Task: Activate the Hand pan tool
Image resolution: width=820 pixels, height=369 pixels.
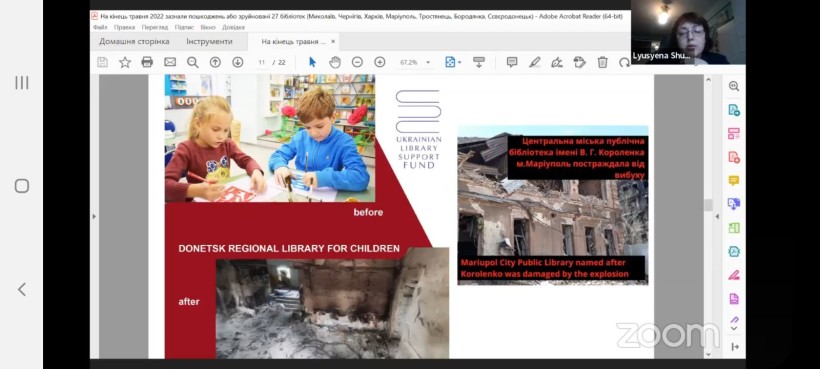Action: coord(335,62)
